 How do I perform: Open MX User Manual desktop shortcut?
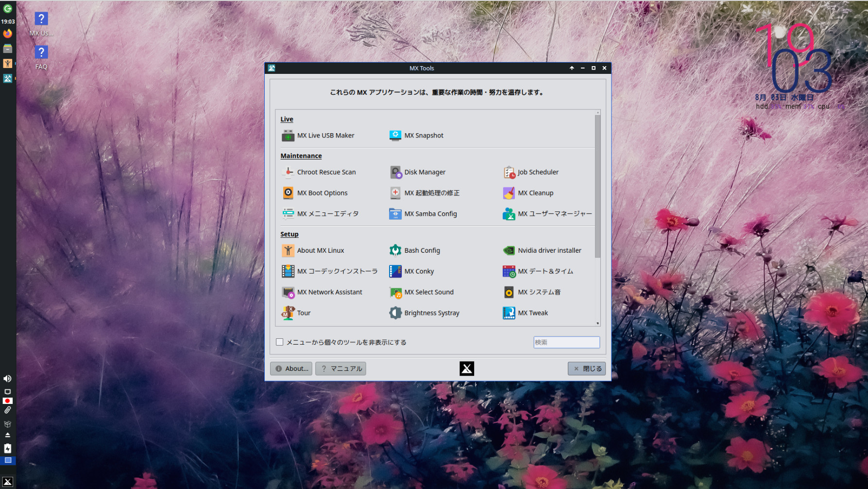click(x=41, y=24)
